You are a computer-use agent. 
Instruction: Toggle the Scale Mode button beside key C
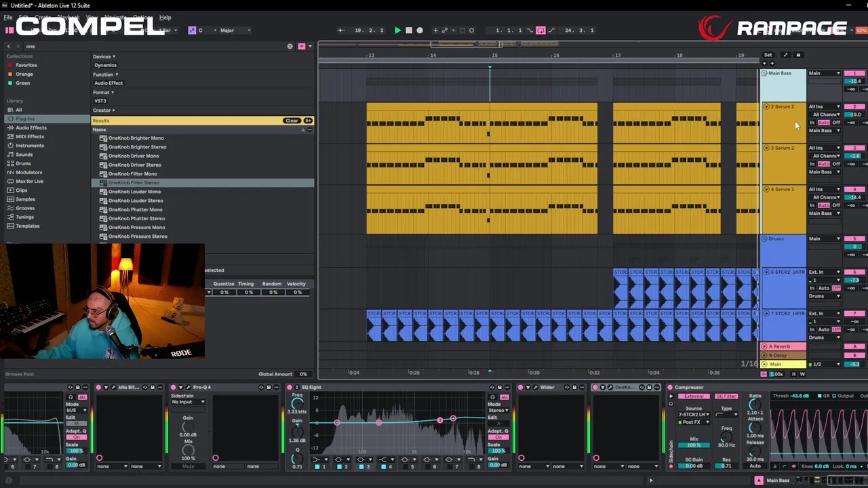pos(192,30)
